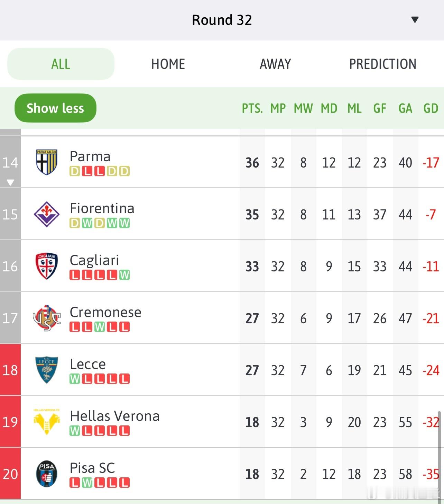Open the Round 32 dropdown arrow

point(415,20)
